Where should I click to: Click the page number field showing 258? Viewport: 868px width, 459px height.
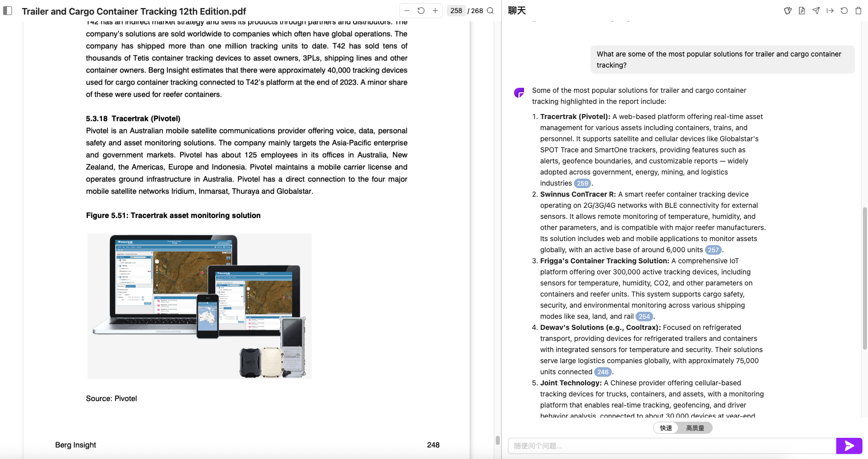(456, 11)
